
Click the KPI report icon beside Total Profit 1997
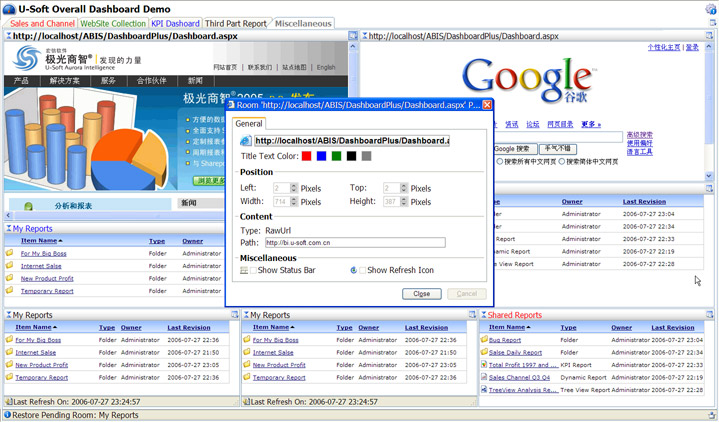pos(484,364)
